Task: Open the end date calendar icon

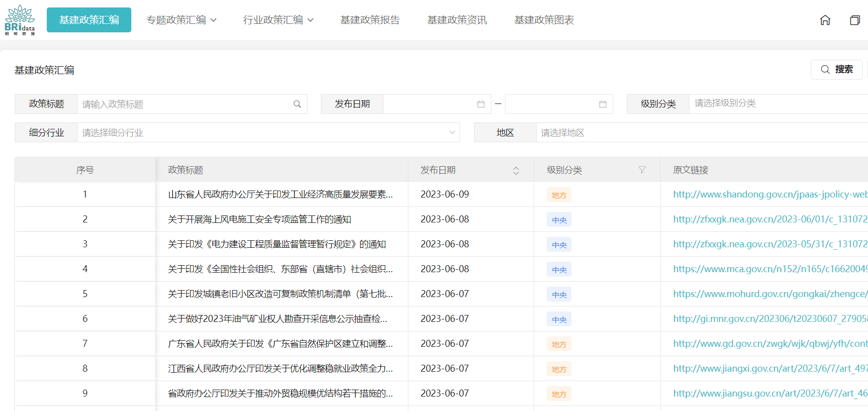Action: point(603,104)
